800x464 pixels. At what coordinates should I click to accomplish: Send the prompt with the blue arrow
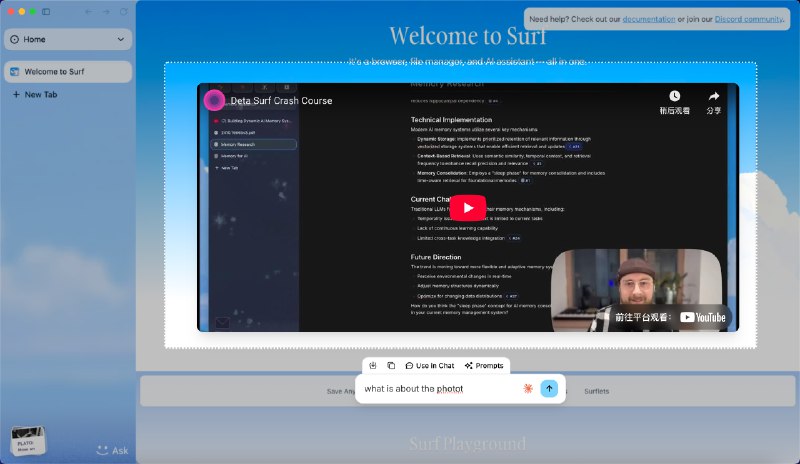tap(549, 389)
